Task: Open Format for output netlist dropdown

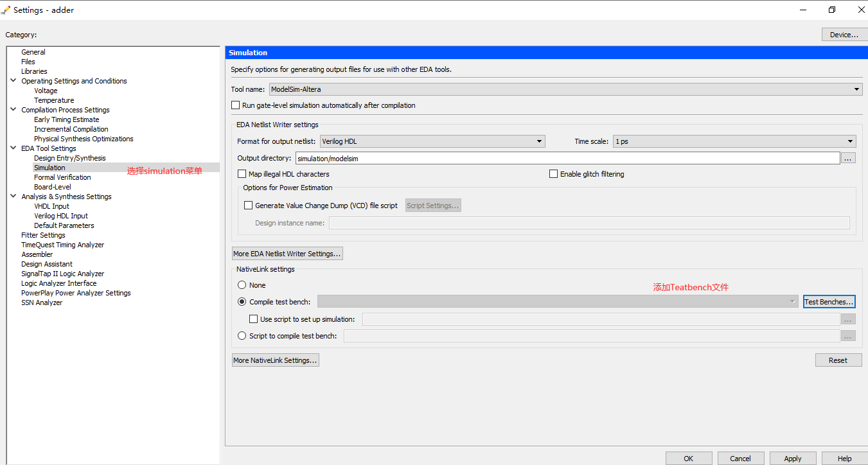Action: tap(432, 141)
